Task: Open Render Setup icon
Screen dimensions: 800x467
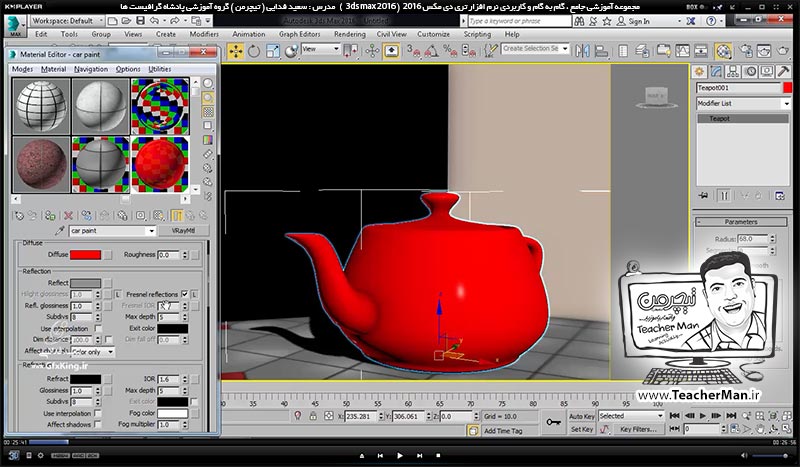Action: (746, 51)
